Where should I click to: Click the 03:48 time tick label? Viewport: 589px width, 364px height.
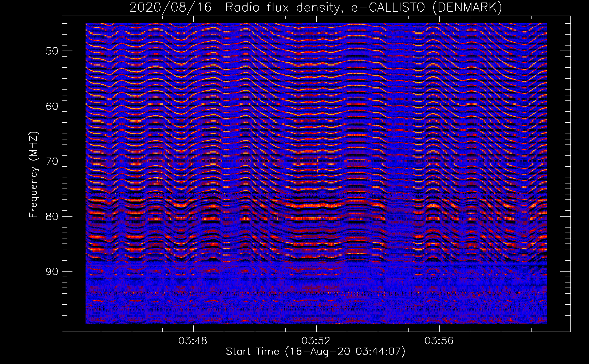[x=193, y=341]
